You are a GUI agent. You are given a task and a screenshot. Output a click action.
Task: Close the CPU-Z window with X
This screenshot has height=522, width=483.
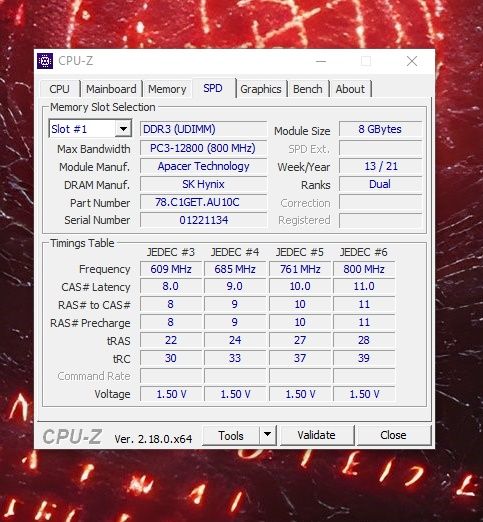point(412,61)
